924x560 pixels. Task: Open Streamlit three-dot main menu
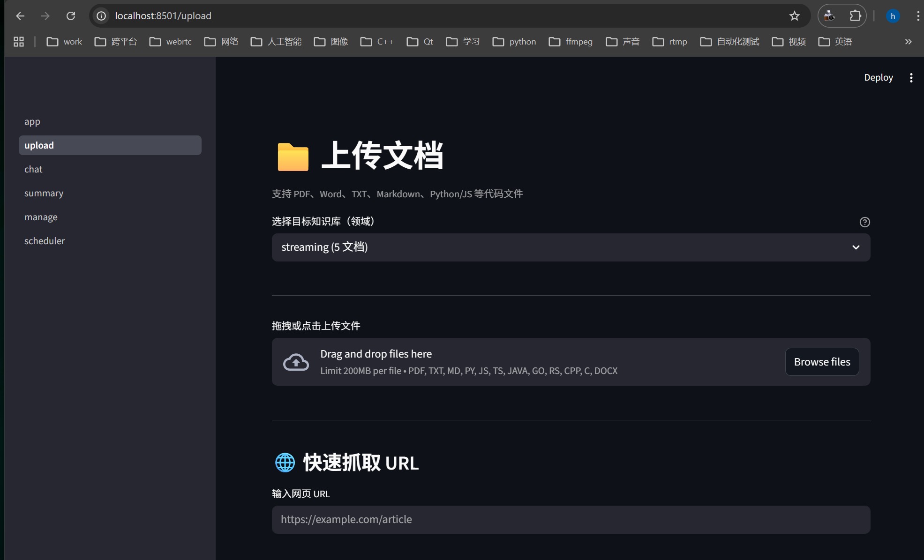tap(911, 78)
